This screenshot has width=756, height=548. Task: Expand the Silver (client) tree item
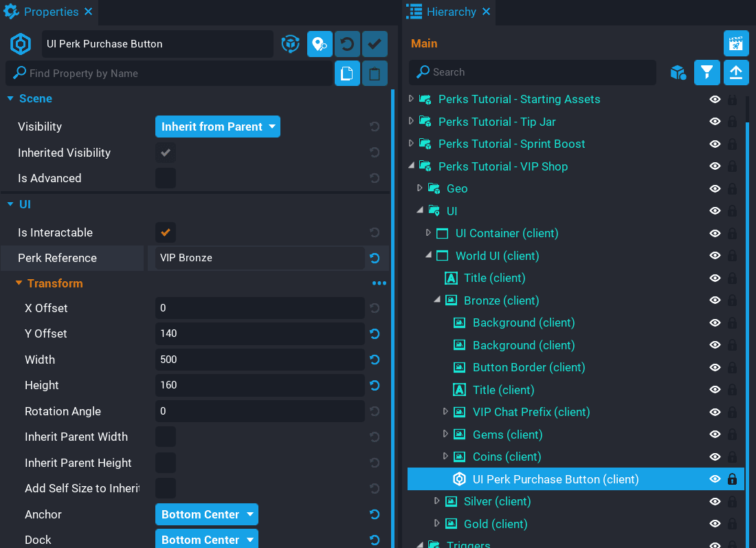437,501
